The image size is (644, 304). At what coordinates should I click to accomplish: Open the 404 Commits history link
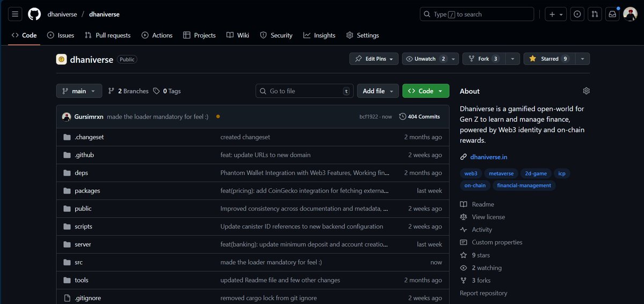420,116
